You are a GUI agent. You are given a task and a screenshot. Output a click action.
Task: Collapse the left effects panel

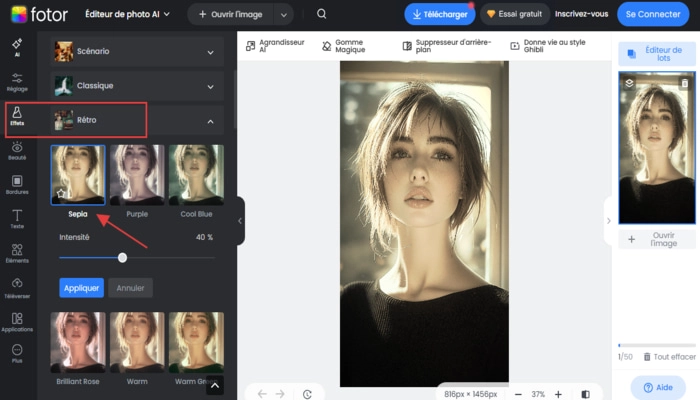(x=240, y=221)
